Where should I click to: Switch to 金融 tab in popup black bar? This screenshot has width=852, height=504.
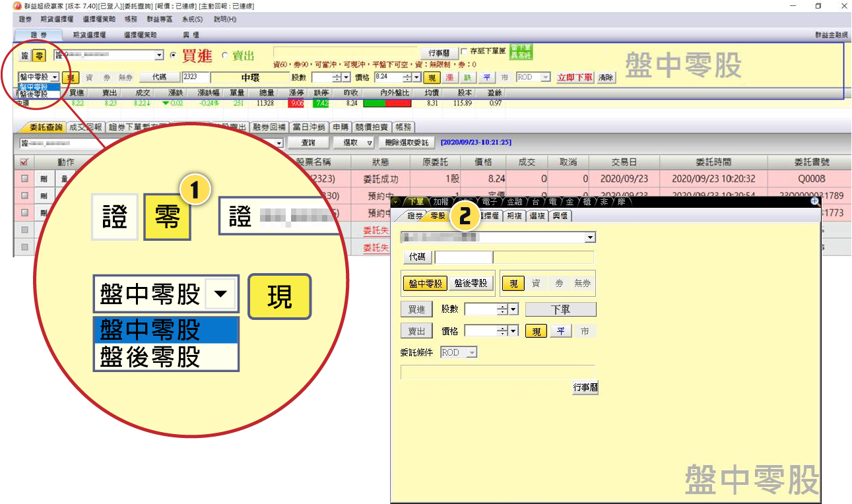(x=514, y=202)
